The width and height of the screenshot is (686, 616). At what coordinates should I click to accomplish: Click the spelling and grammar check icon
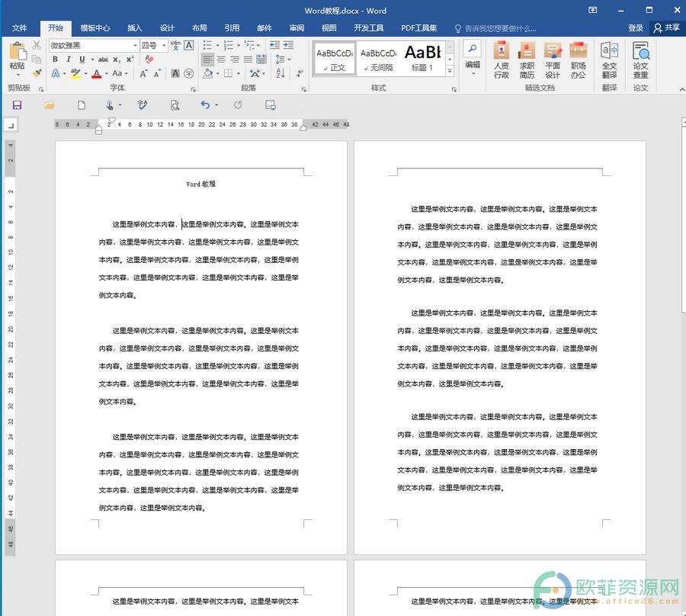143,105
